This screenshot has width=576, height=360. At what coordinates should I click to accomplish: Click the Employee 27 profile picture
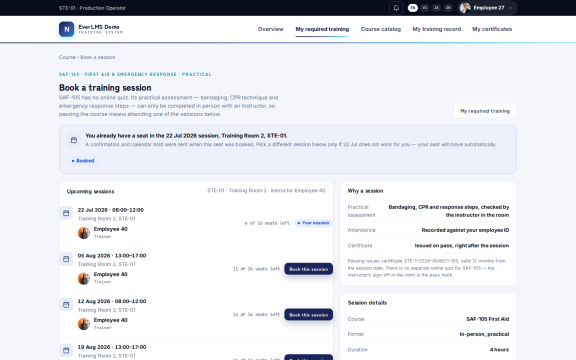tap(465, 8)
